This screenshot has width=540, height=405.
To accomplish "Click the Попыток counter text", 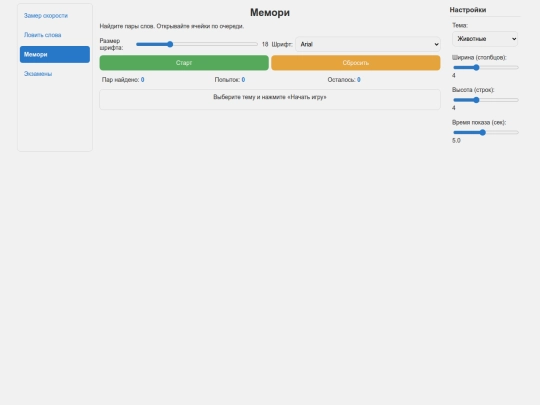I will coord(230,80).
